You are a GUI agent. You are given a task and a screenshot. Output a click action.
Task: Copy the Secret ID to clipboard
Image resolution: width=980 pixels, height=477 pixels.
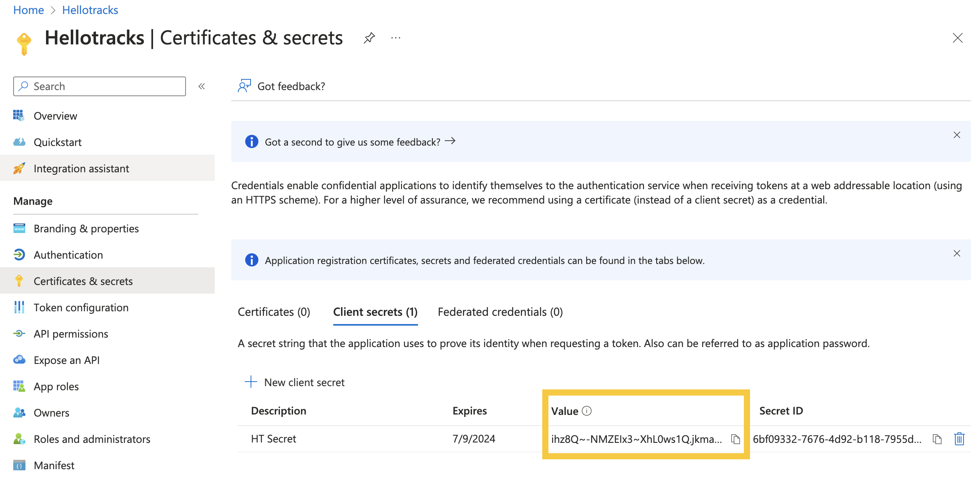click(937, 439)
